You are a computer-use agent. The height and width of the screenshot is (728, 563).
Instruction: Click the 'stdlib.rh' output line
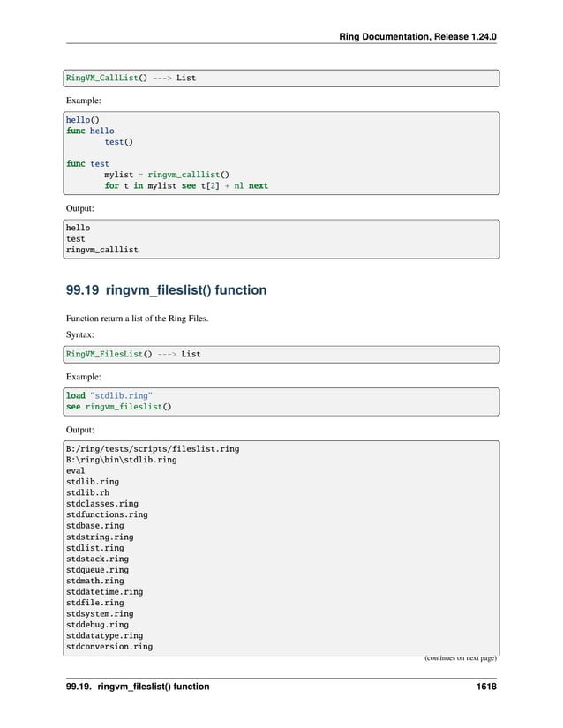click(87, 492)
